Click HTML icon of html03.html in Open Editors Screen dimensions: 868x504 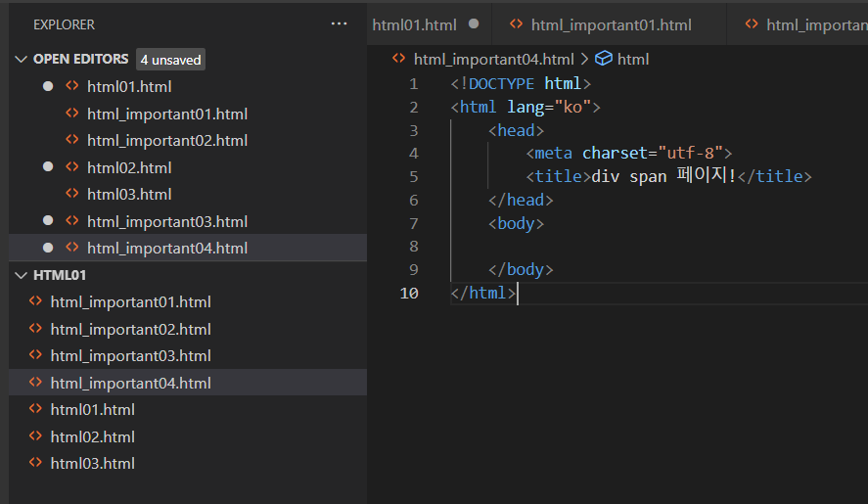(72, 193)
